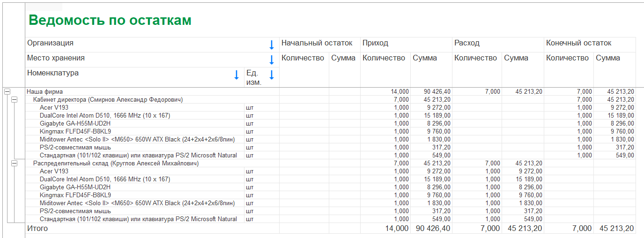Click Конечный остаток 9 272,00 for Acer V193
The width and height of the screenshot is (644, 238).
pyautogui.click(x=623, y=108)
